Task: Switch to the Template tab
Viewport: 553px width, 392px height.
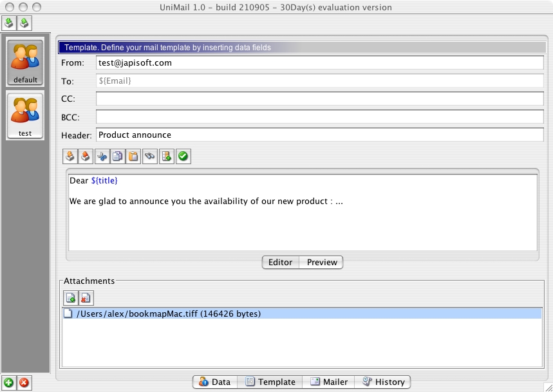Action: point(270,382)
